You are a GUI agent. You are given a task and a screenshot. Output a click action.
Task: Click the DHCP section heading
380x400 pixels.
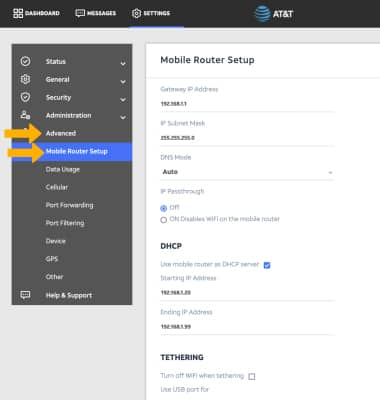[171, 246]
